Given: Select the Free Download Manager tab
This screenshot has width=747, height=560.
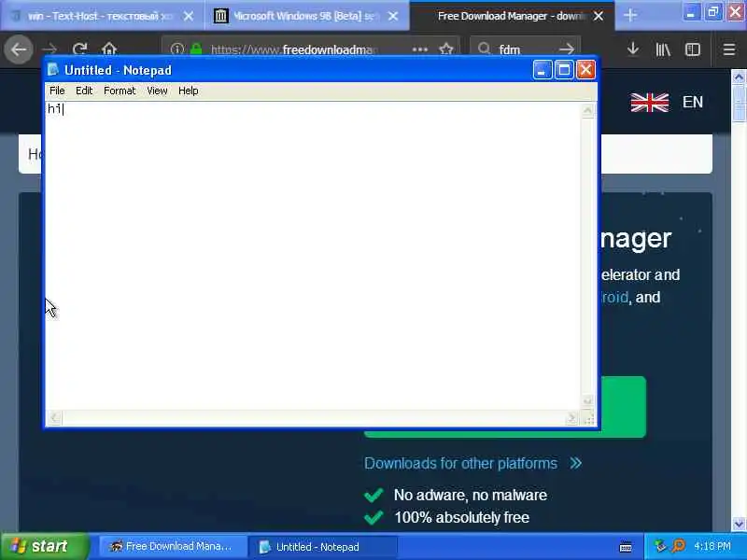Looking at the screenshot, I should tap(512, 16).
